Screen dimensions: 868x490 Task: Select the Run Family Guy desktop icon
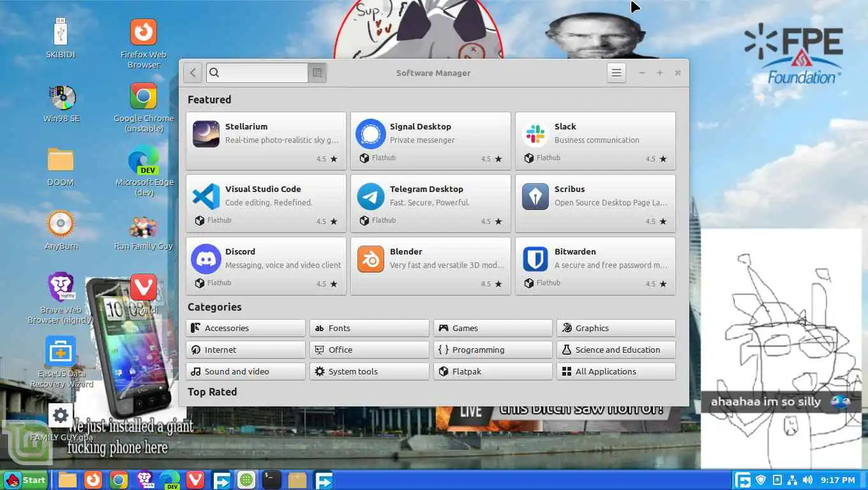click(x=143, y=232)
